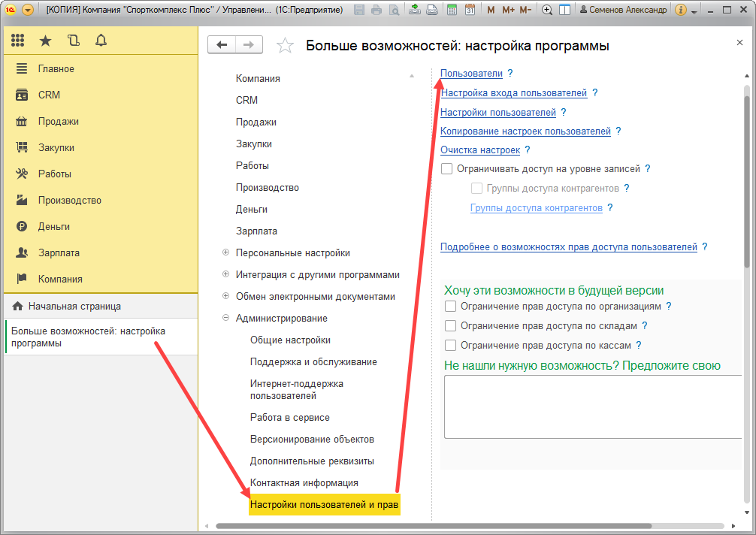Switch to Больше возможностей: настройка программы tab
This screenshot has width=756, height=535.
(x=101, y=337)
